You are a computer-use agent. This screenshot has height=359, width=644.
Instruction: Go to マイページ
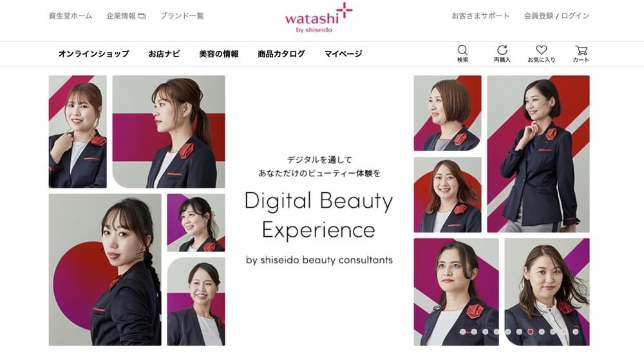tap(343, 54)
